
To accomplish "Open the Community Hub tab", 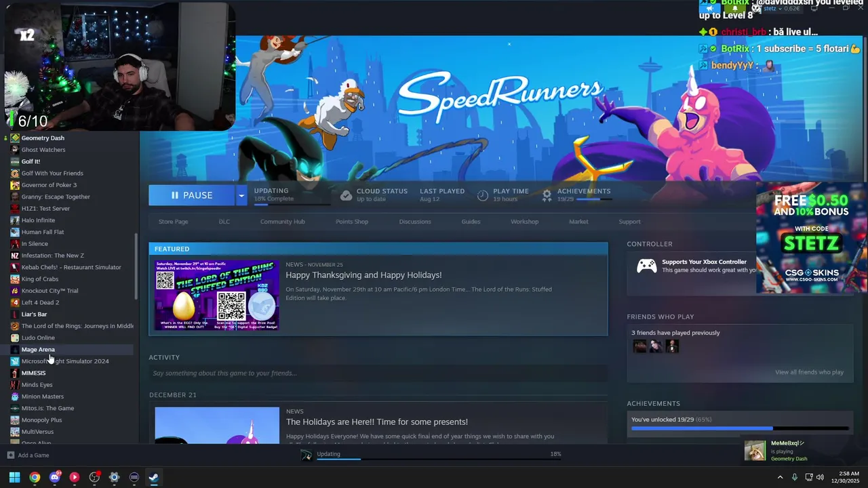I will click(283, 222).
